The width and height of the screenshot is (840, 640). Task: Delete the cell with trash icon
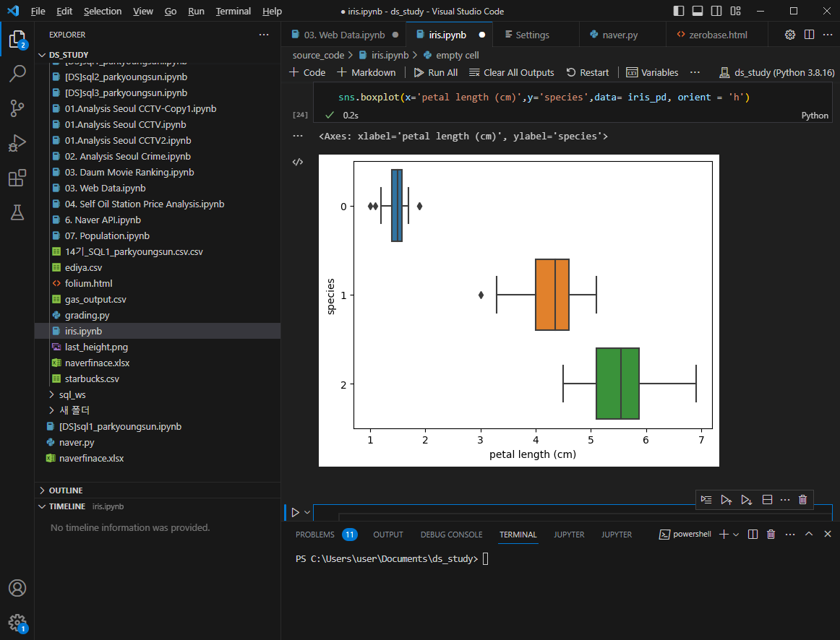pos(802,500)
